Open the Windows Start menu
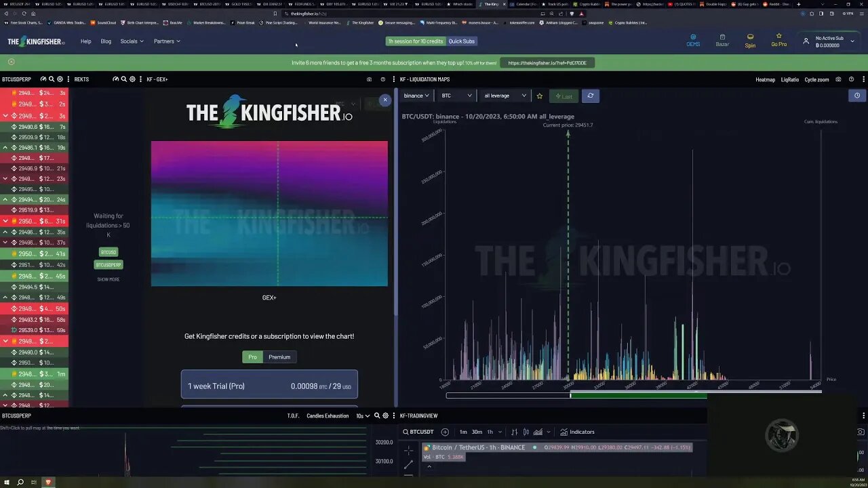This screenshot has width=868, height=488. 6,482
